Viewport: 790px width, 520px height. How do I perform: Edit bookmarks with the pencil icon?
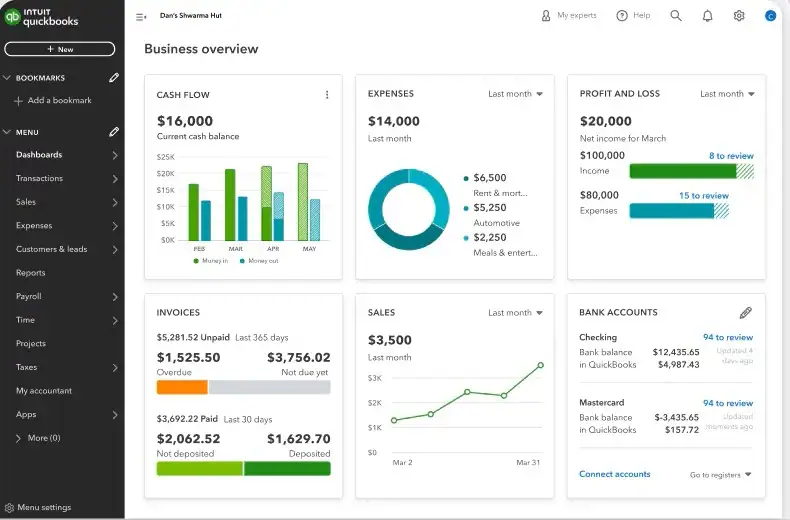pos(114,78)
